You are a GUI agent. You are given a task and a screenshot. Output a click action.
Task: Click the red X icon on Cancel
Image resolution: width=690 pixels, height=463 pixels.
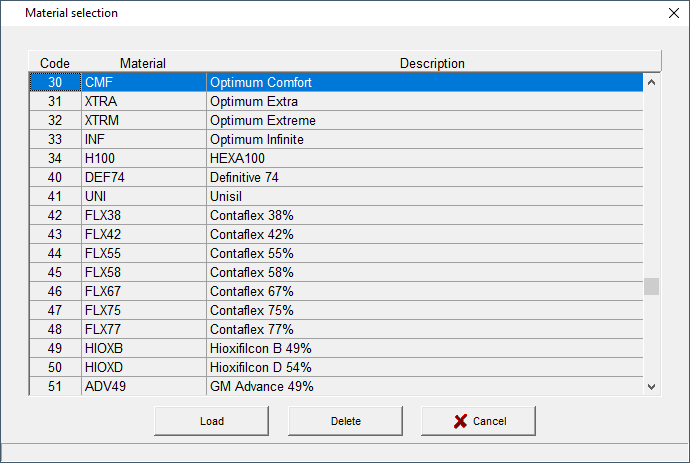pyautogui.click(x=460, y=421)
